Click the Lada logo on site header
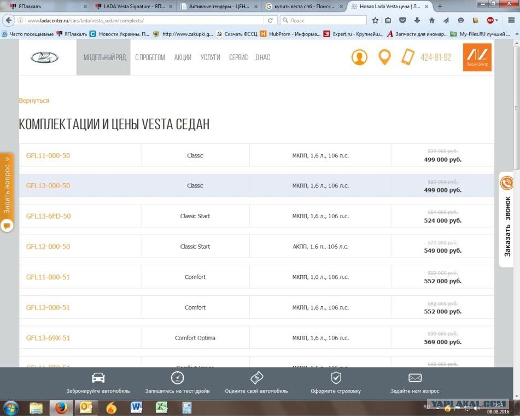The height and width of the screenshot is (420, 520). click(44, 57)
